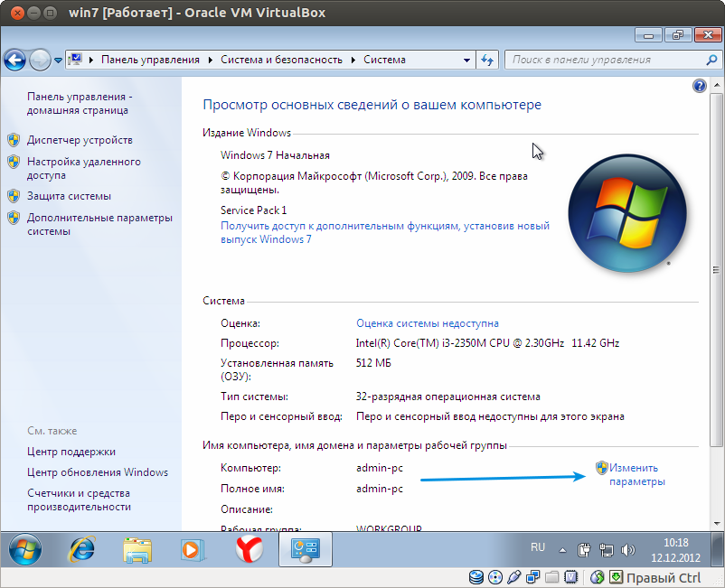Launch Internet Explorer from the taskbar

pos(82,549)
